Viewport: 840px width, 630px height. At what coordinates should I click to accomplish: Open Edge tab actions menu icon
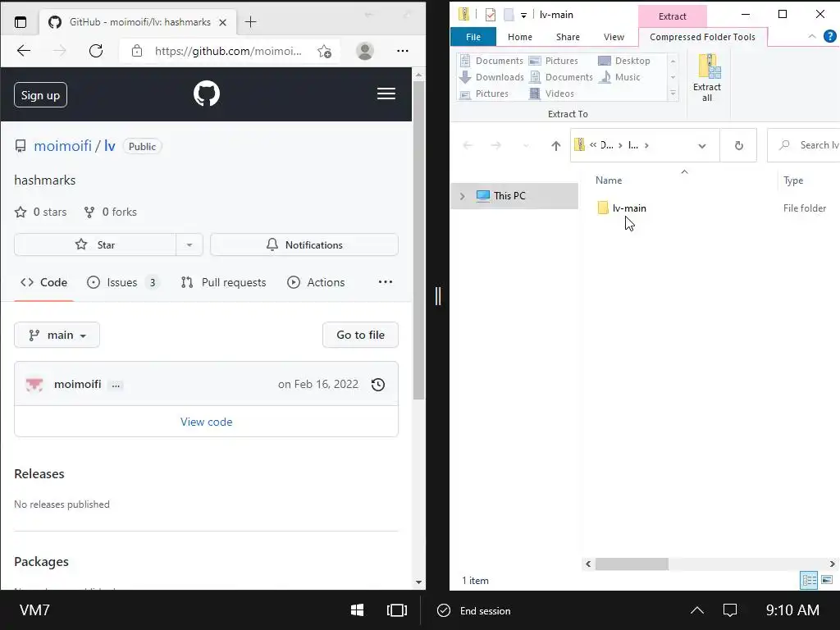coord(21,22)
